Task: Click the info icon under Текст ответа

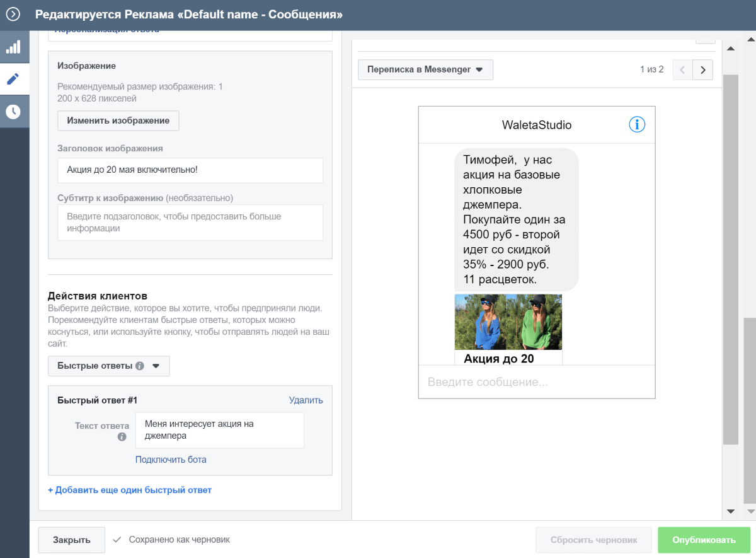Action: click(122, 437)
